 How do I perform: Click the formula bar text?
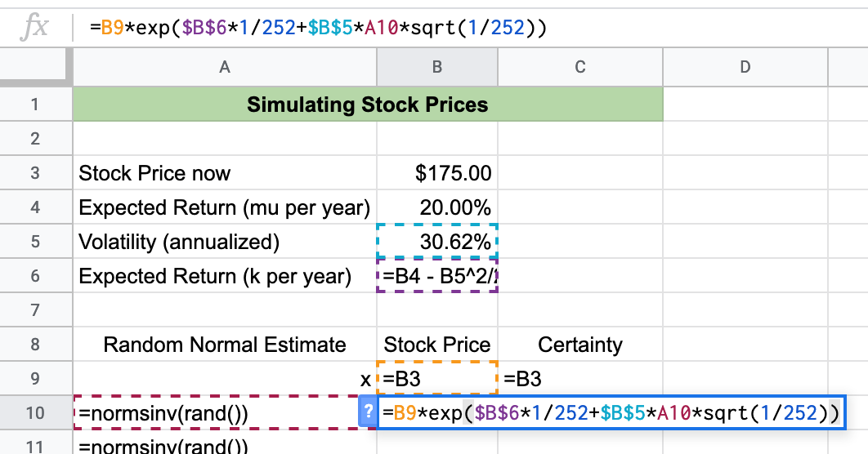318,27
